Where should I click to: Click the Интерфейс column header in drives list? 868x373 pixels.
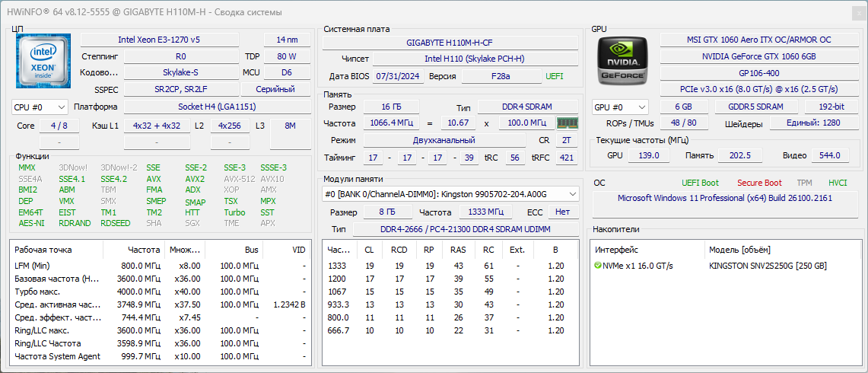pyautogui.click(x=616, y=250)
